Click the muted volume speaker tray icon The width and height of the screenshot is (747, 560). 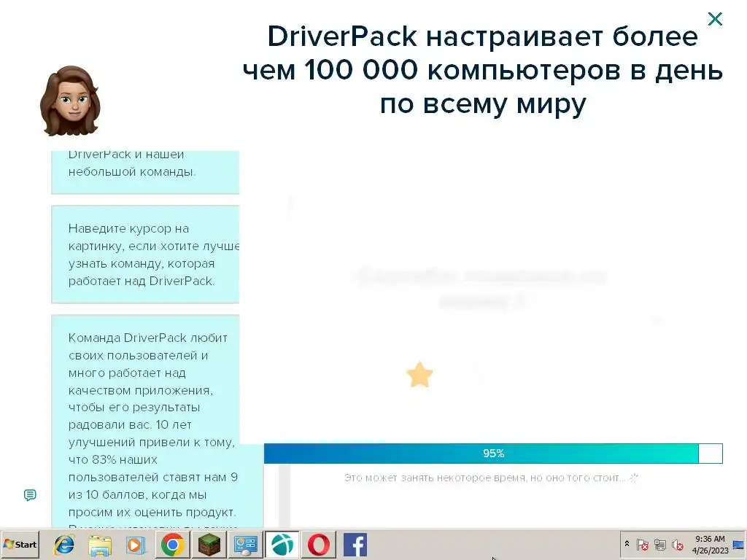(x=677, y=544)
